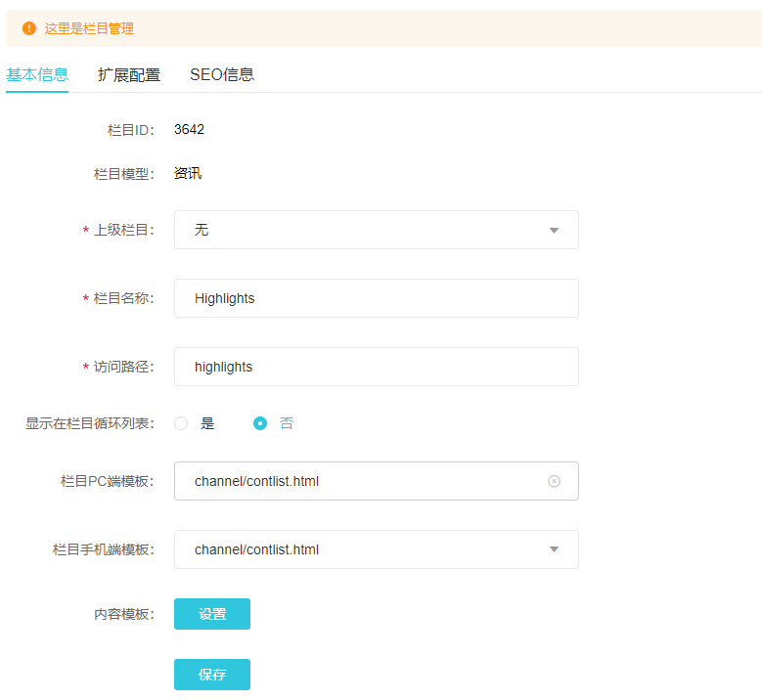Click the 访问路径 input containing highlights
Image resolution: width=762 pixels, height=700 pixels.
click(376, 367)
